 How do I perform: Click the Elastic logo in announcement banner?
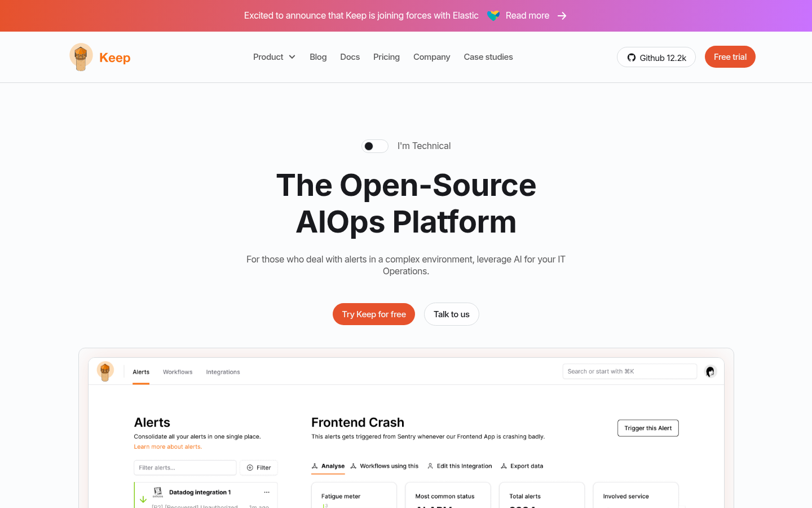click(x=493, y=16)
